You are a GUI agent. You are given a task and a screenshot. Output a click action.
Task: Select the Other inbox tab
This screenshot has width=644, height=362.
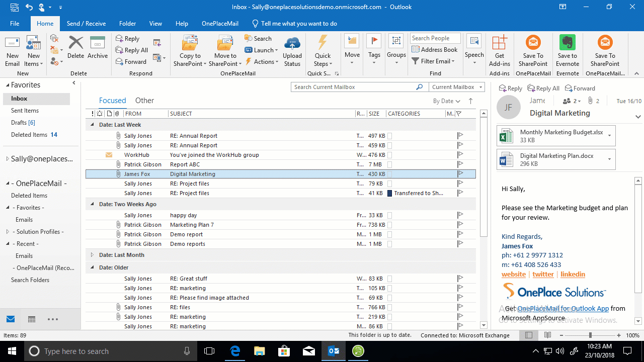click(144, 100)
